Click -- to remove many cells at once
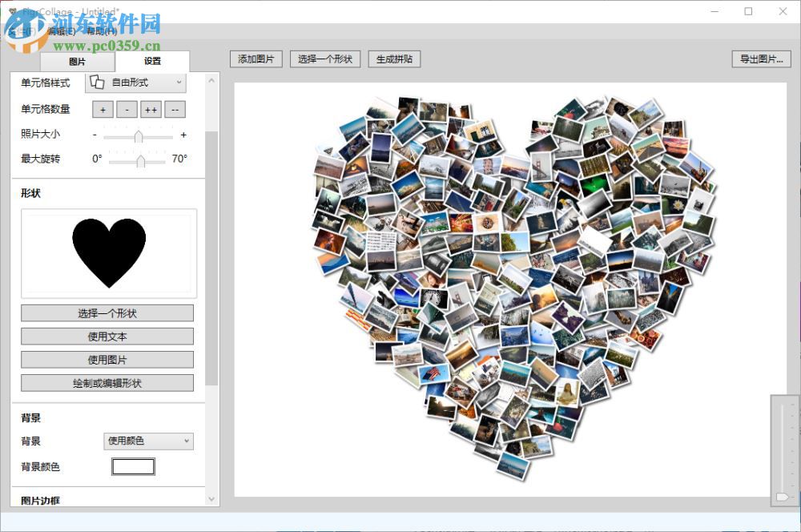Image resolution: width=801 pixels, height=532 pixels. [x=175, y=109]
